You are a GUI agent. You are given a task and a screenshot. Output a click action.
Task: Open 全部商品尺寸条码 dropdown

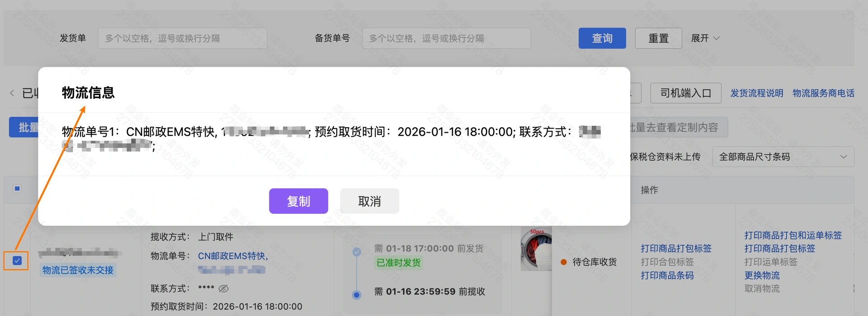(x=783, y=157)
